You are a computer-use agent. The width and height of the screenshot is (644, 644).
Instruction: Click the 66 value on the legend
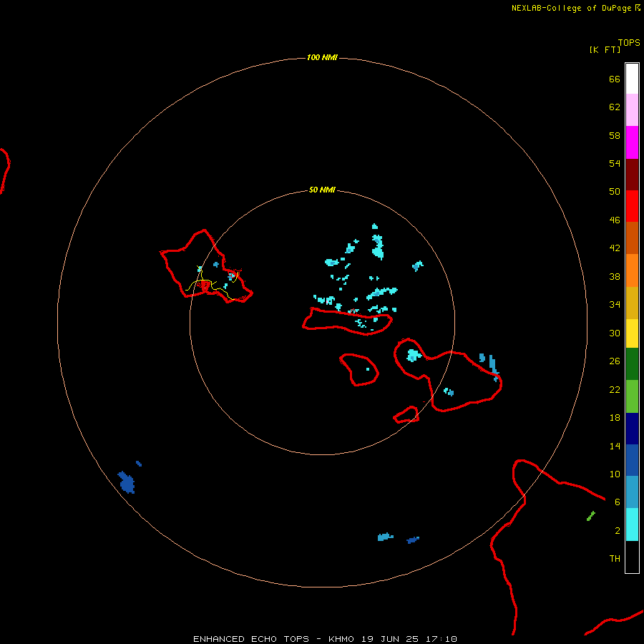click(615, 79)
